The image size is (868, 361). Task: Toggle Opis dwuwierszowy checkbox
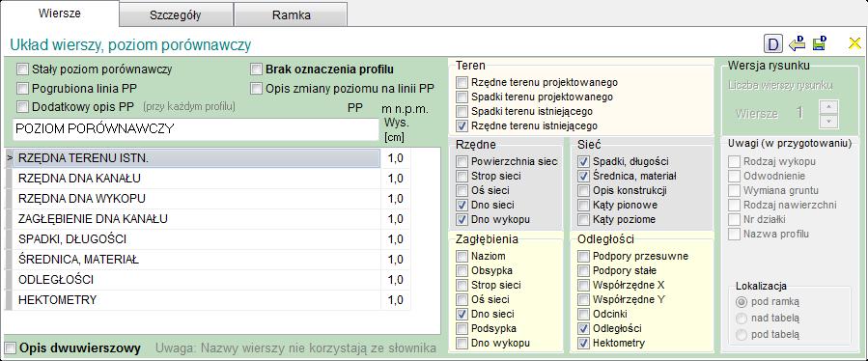pos(10,348)
